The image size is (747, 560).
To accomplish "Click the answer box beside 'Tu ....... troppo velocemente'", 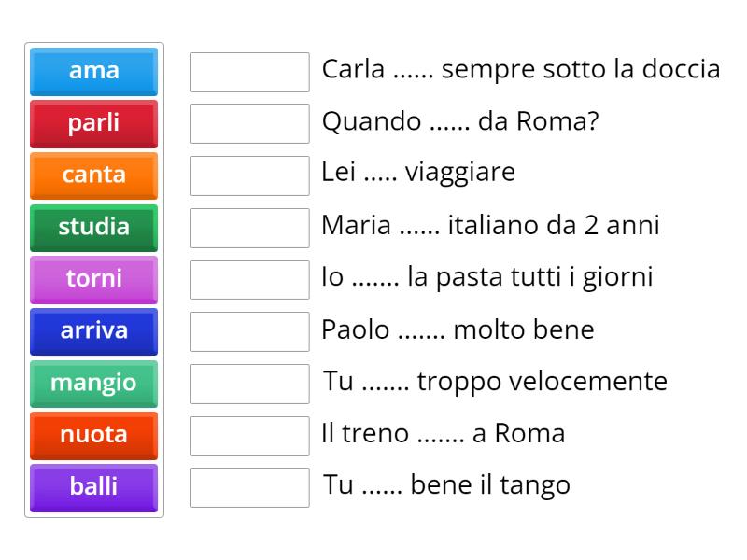I will click(x=248, y=383).
